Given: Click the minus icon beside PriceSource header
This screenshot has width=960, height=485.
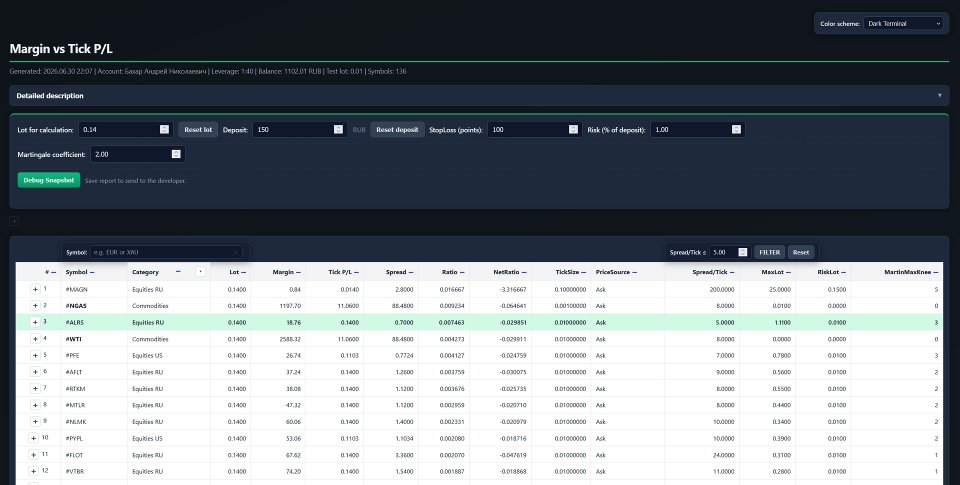Looking at the screenshot, I should pyautogui.click(x=634, y=273).
